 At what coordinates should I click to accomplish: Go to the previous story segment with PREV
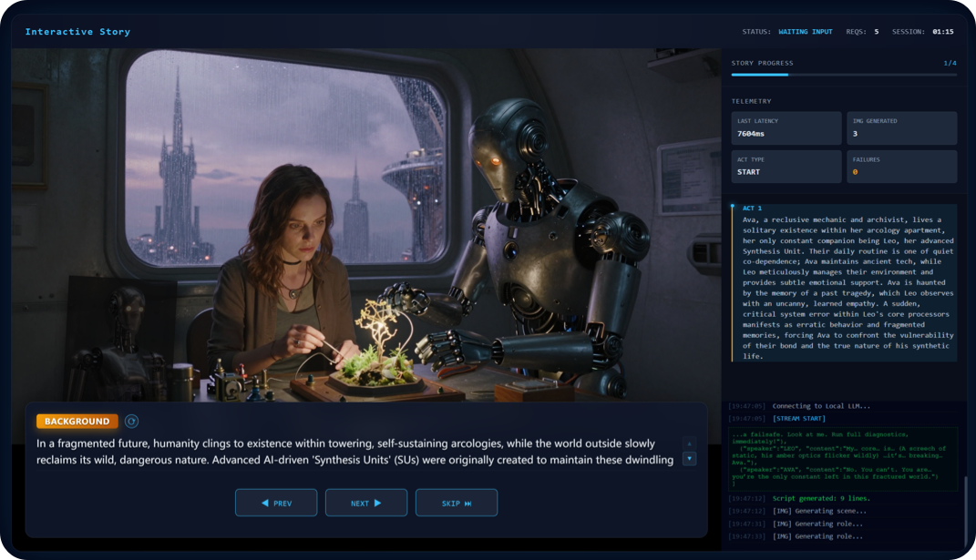click(276, 503)
